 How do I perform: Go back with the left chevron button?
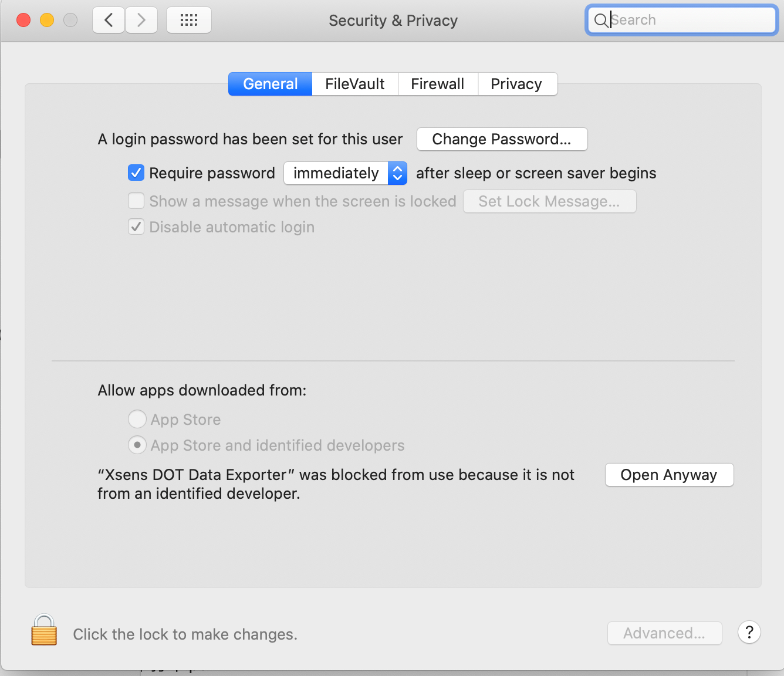(x=109, y=21)
